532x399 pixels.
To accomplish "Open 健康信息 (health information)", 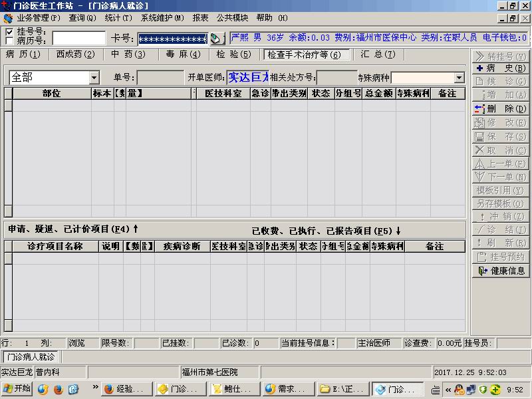I will [x=501, y=271].
